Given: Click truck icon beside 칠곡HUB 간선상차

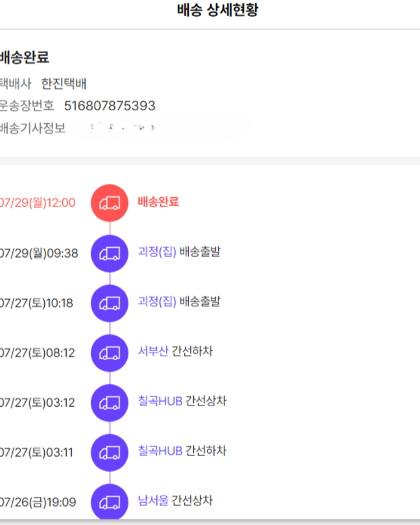Looking at the screenshot, I should pyautogui.click(x=110, y=403).
